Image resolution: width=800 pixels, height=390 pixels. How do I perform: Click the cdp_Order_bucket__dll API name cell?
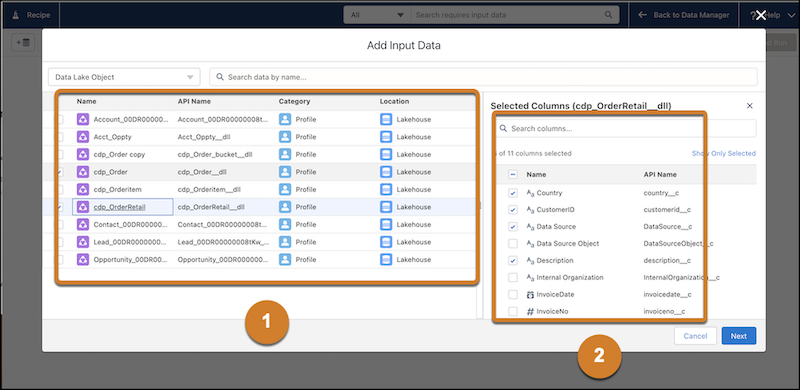pyautogui.click(x=215, y=154)
